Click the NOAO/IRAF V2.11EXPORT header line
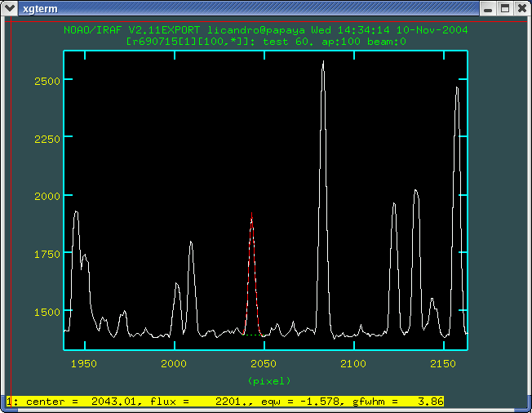Image resolution: width=532 pixels, height=413 pixels. pos(265,29)
